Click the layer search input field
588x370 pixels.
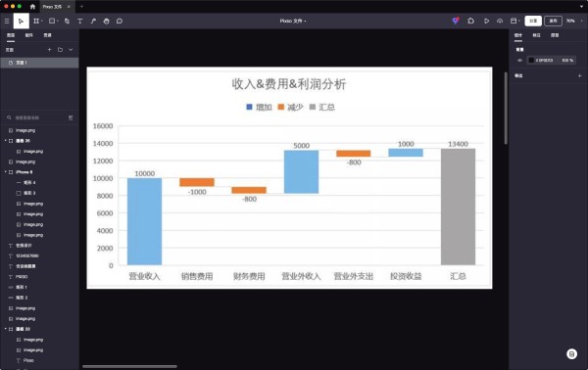[39, 117]
